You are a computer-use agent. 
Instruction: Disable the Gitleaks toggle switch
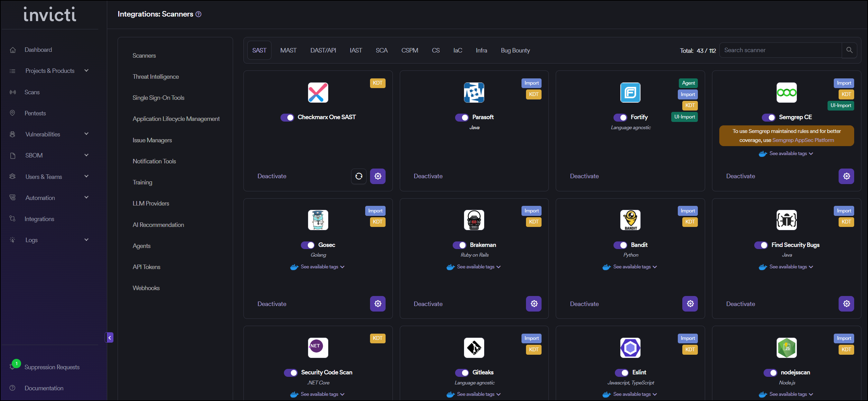(x=462, y=373)
